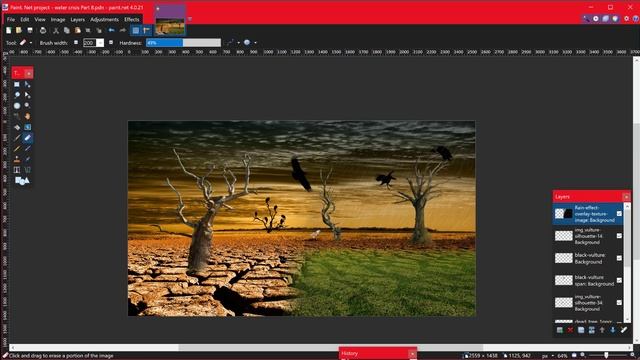The height and width of the screenshot is (360, 640).
Task: Click the Copy toolbar icon
Action: click(x=67, y=31)
